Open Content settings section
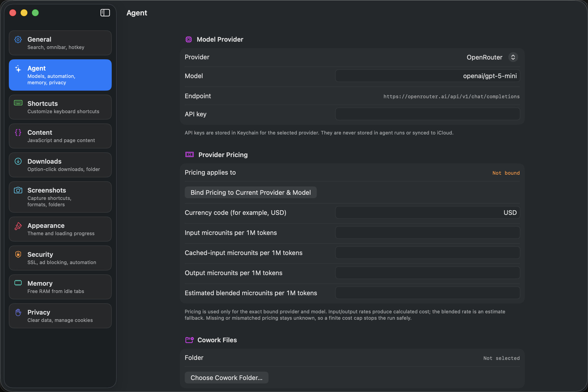The height and width of the screenshot is (392, 588). (x=60, y=136)
